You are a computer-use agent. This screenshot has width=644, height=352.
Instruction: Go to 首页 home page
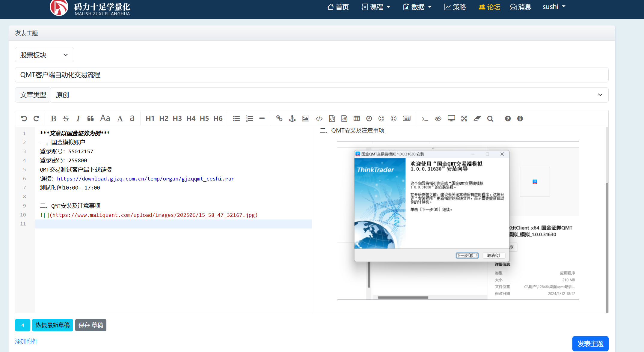[x=338, y=7]
